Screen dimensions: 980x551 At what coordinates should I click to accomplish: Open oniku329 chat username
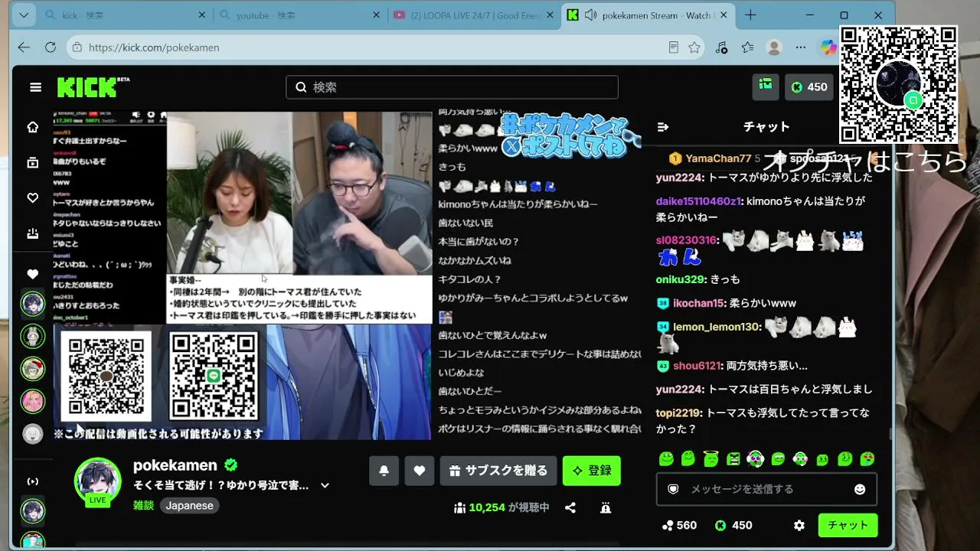coord(680,279)
